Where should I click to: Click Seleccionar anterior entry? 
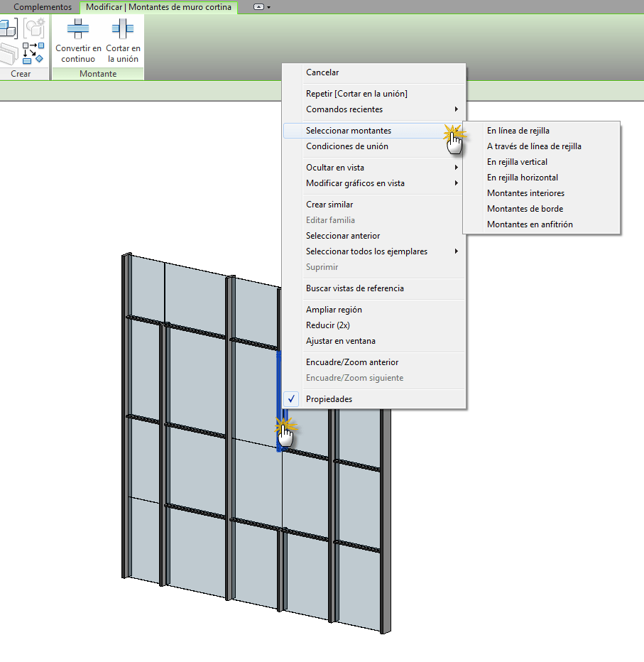374,236
